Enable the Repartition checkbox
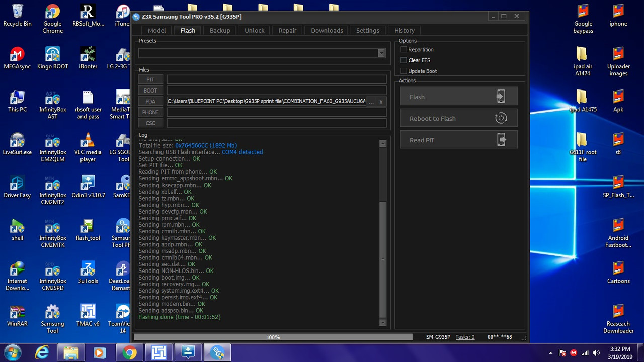Viewport: 644px width, 362px height. pos(404,49)
